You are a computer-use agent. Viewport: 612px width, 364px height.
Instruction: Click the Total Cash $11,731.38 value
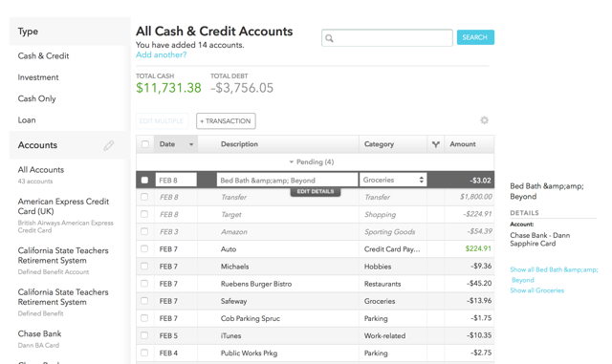click(x=168, y=88)
